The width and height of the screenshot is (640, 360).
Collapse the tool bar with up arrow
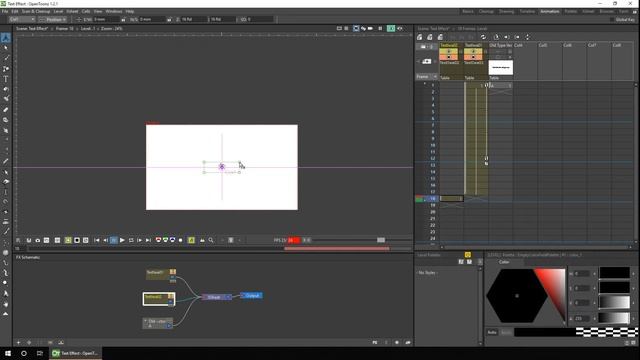6,314
